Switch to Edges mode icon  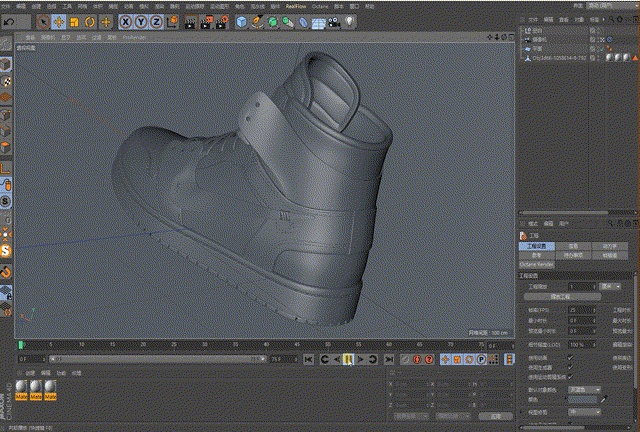click(x=5, y=131)
